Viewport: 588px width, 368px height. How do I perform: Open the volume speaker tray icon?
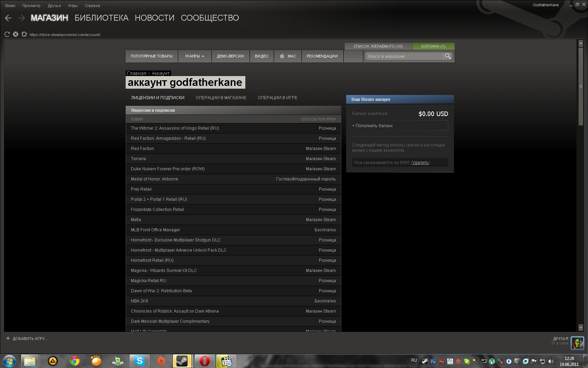click(x=551, y=361)
